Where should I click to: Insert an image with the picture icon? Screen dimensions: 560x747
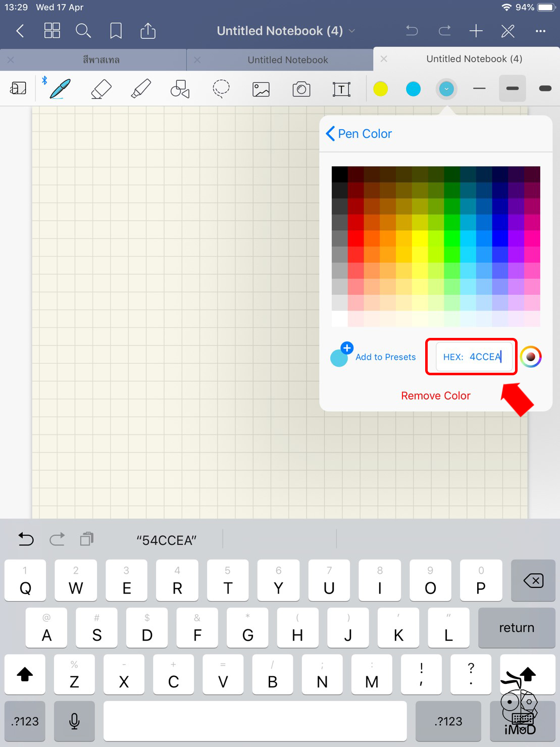pyautogui.click(x=261, y=89)
